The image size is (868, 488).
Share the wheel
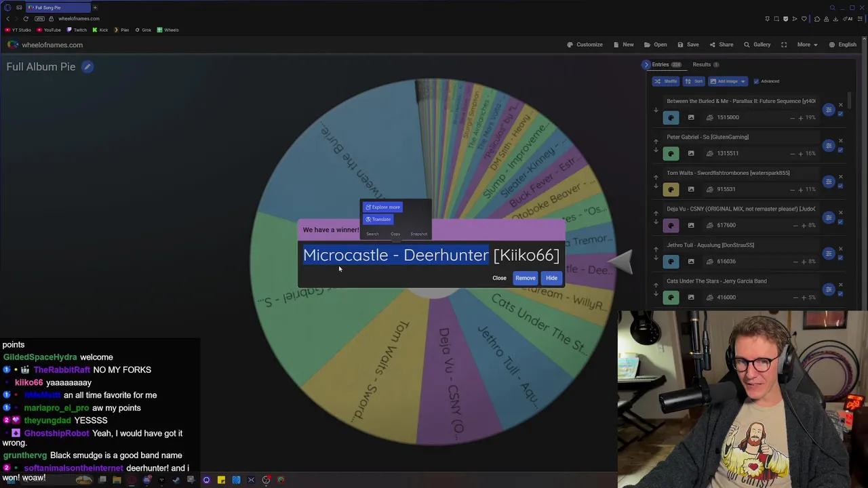721,45
